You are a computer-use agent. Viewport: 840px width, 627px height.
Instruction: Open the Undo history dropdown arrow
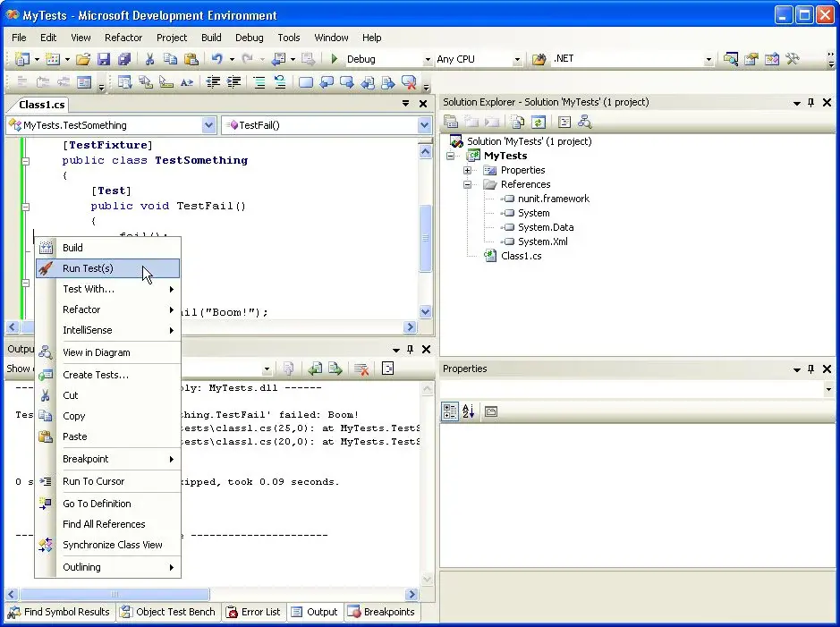232,59
